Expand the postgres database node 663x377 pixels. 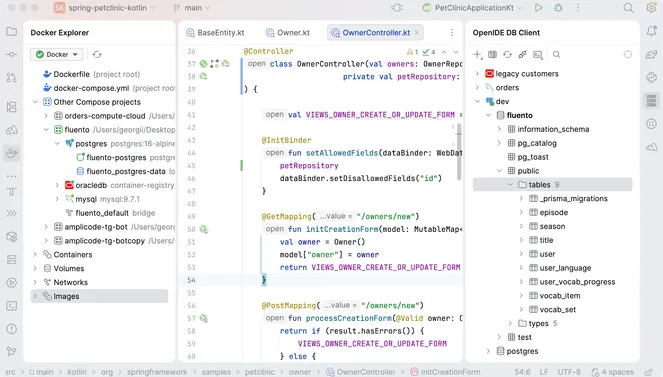tap(488, 351)
